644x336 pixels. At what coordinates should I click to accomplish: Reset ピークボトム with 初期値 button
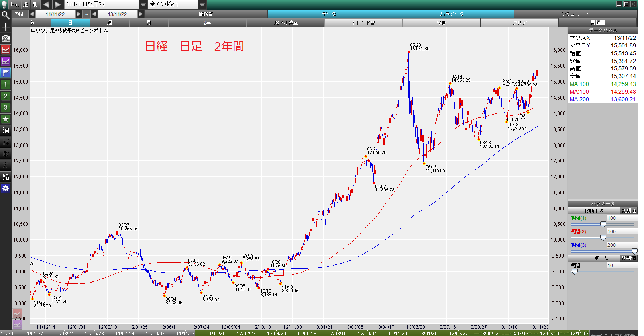coord(628,258)
